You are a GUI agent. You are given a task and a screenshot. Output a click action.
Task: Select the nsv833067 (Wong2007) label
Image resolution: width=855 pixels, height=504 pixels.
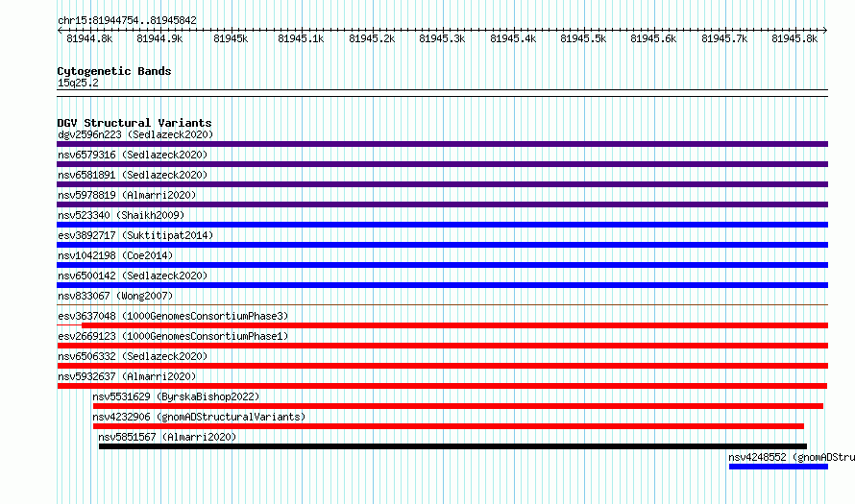point(115,296)
